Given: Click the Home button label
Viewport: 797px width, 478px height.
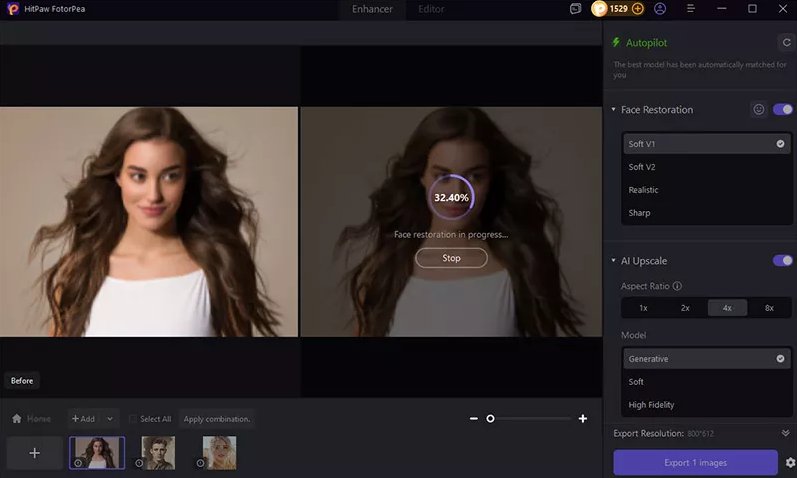Looking at the screenshot, I should (39, 419).
